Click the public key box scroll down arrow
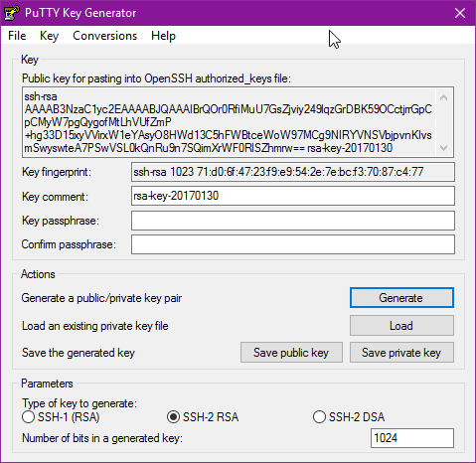Screen dimensions: 476x463 [444, 148]
